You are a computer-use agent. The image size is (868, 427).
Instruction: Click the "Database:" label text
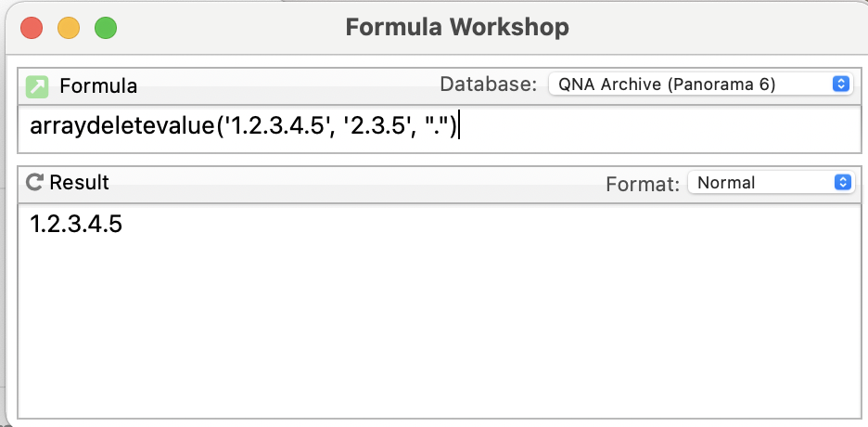[488, 84]
